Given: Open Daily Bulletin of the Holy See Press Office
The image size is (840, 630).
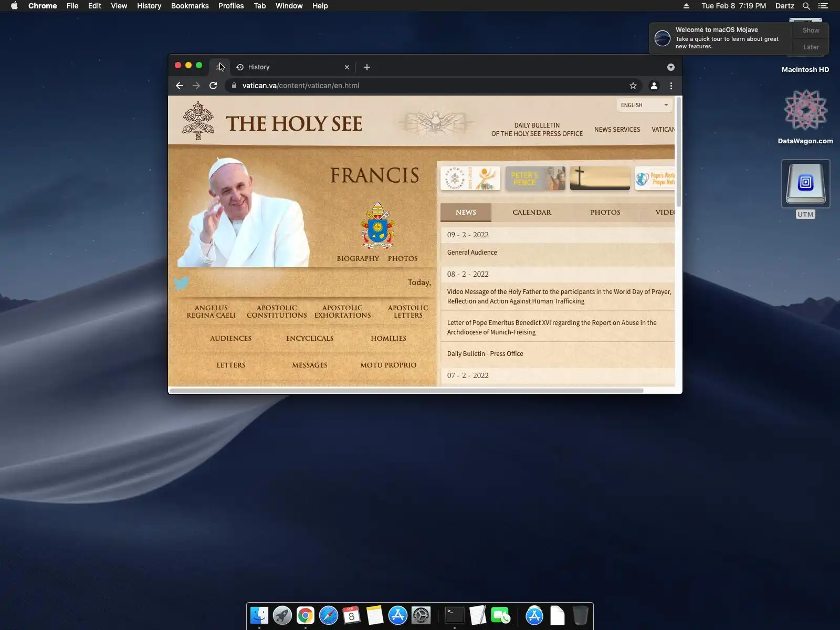Looking at the screenshot, I should tap(537, 130).
